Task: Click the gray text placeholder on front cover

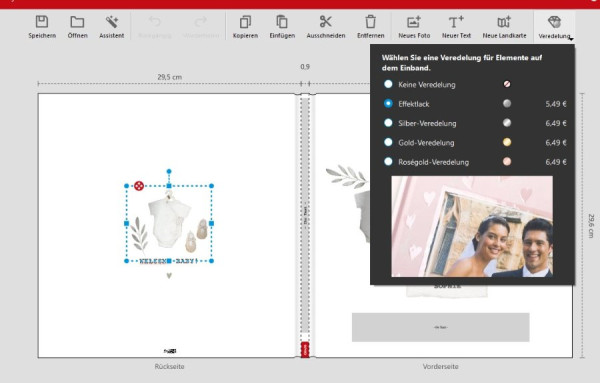Action: (440, 327)
